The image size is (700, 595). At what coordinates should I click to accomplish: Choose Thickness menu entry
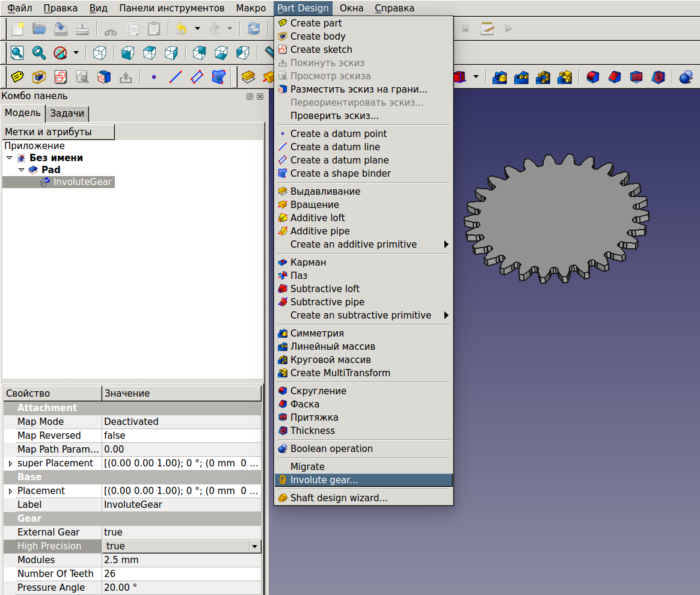click(363, 431)
